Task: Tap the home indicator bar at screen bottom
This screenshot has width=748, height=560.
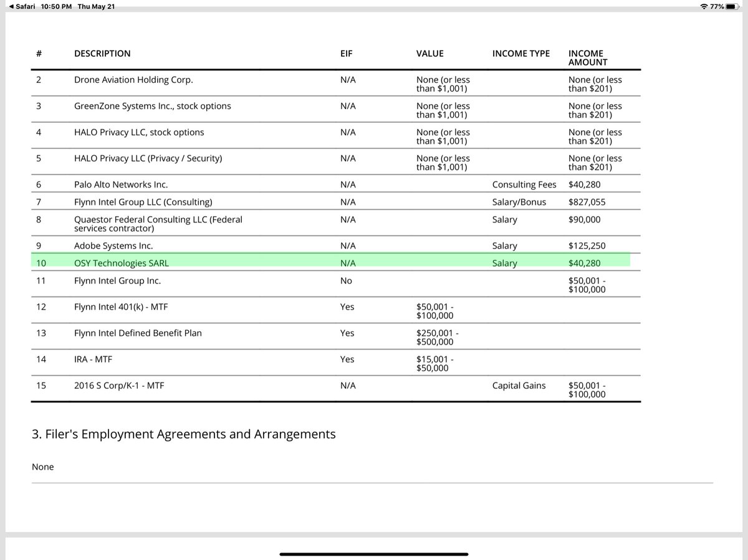Action: [373, 554]
